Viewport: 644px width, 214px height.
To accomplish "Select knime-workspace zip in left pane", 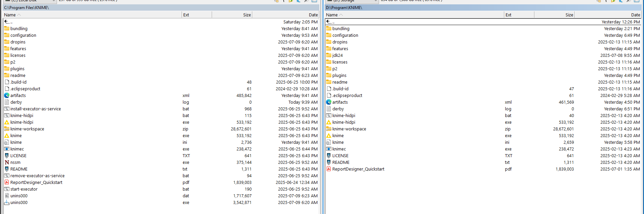I will [x=27, y=129].
